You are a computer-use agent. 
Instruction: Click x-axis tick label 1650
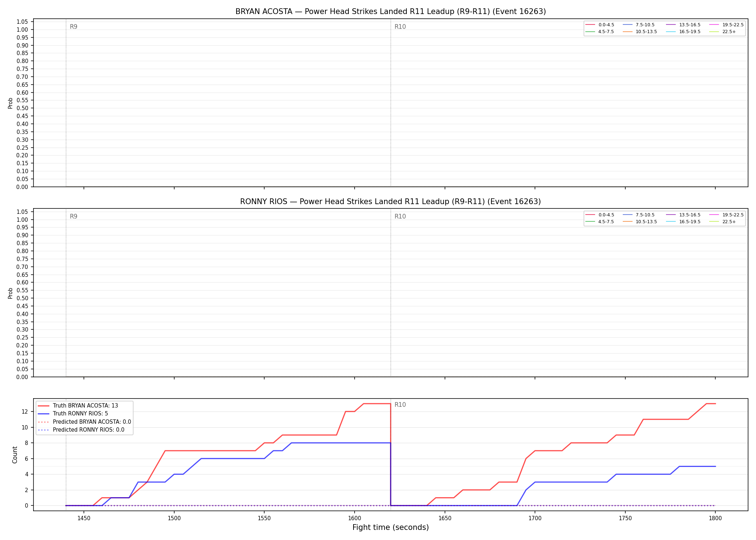pos(445,518)
